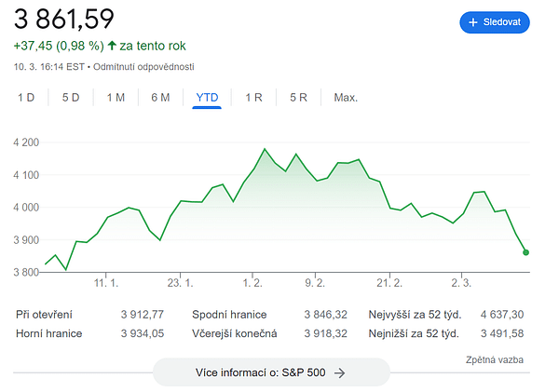Click the Spodní hranice label
Screen dimensions: 559x392
tap(229, 315)
